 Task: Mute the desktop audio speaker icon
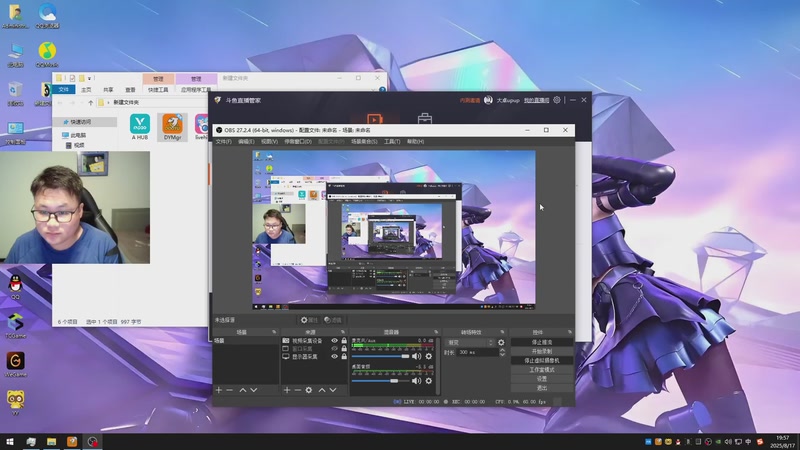416,381
